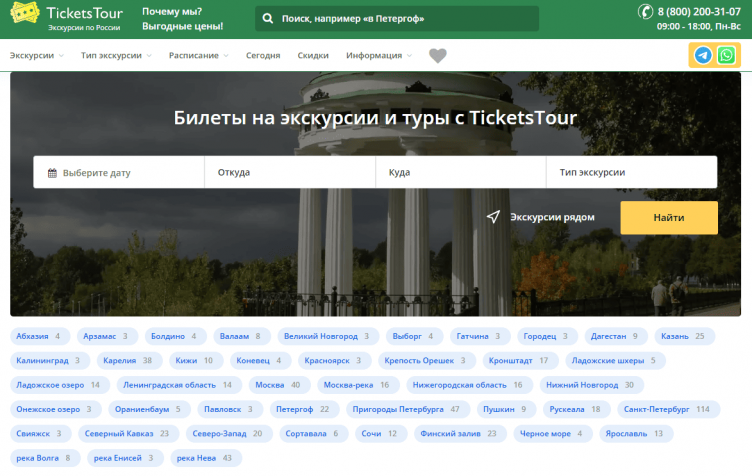Click the Выберите дату field
Screen dimensions: 752x476
click(x=119, y=172)
